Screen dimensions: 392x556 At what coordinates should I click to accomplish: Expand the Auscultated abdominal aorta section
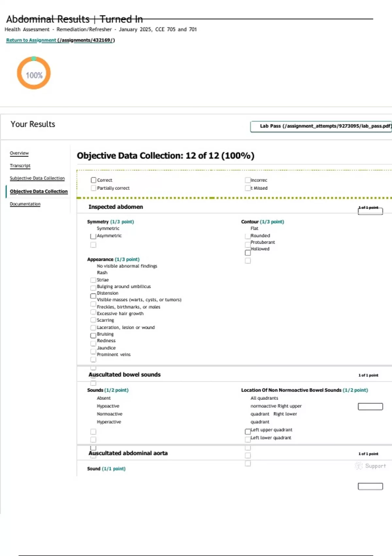coord(128,453)
